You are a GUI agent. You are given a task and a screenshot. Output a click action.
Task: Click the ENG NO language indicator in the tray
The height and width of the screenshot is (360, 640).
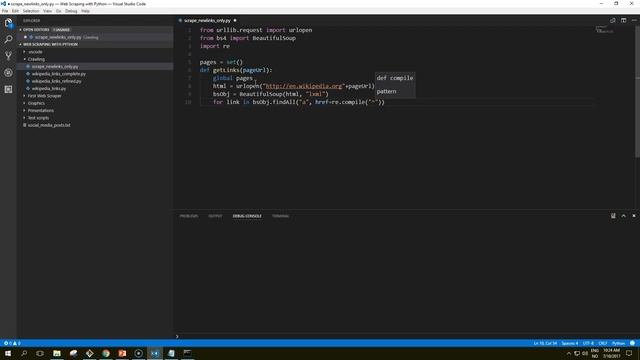click(595, 353)
